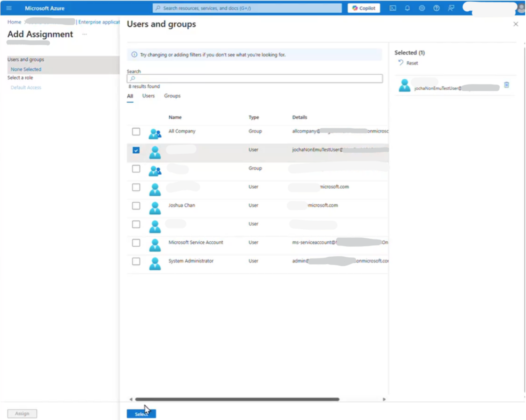
Task: Launch the Cloud Shell icon
Action: pyautogui.click(x=392, y=8)
